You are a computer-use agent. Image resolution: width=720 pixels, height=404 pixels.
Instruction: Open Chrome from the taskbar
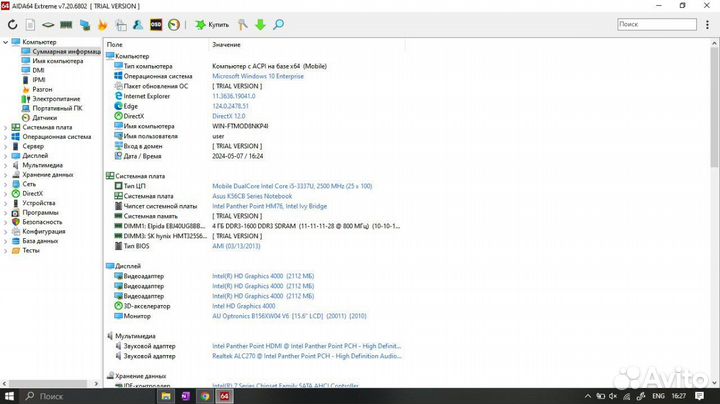[x=205, y=396]
